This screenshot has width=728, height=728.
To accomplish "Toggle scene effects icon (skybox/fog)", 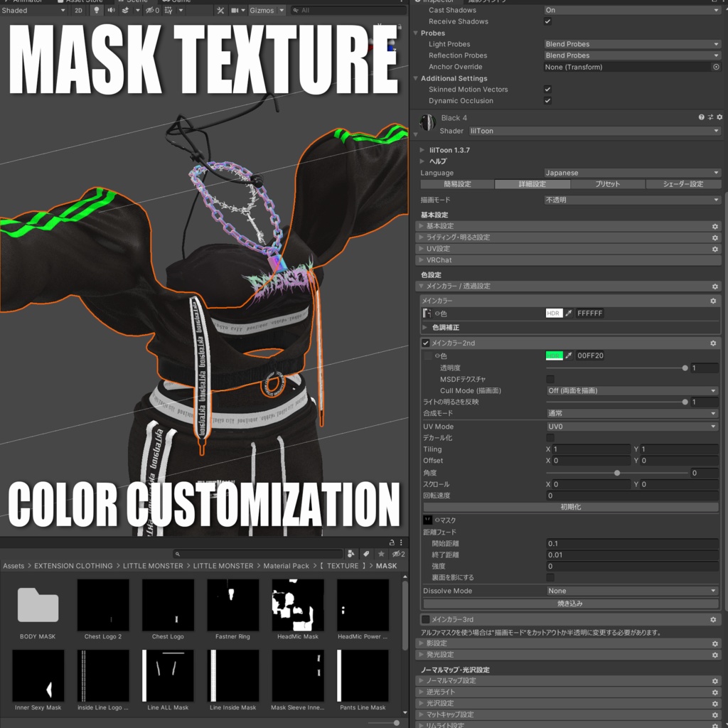I will [126, 10].
